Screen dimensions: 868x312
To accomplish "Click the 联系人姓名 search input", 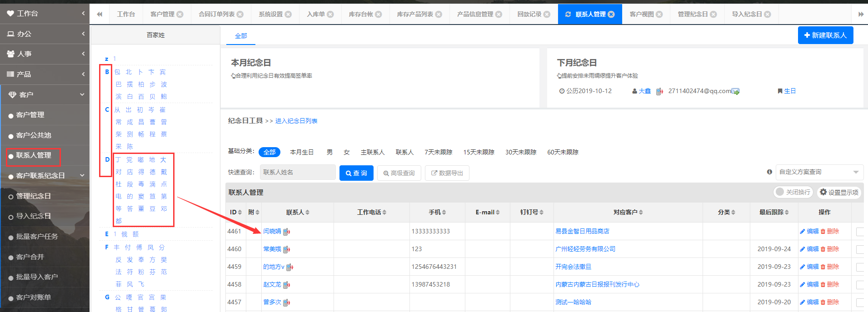I will click(298, 172).
